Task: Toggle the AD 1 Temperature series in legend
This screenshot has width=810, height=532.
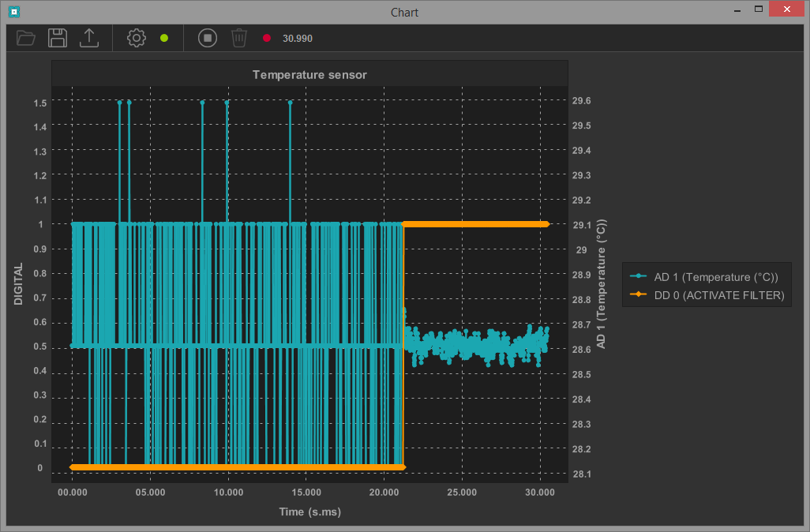Action: [715, 277]
